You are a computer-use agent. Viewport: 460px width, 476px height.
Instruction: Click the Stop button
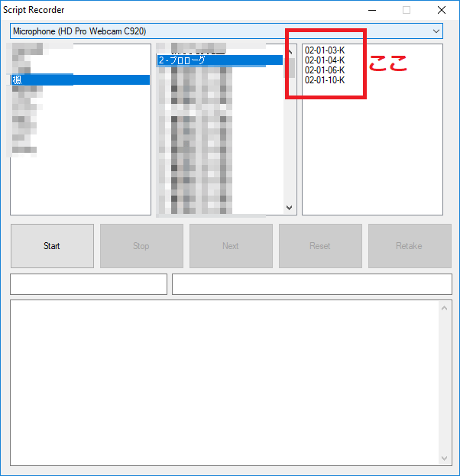click(141, 246)
